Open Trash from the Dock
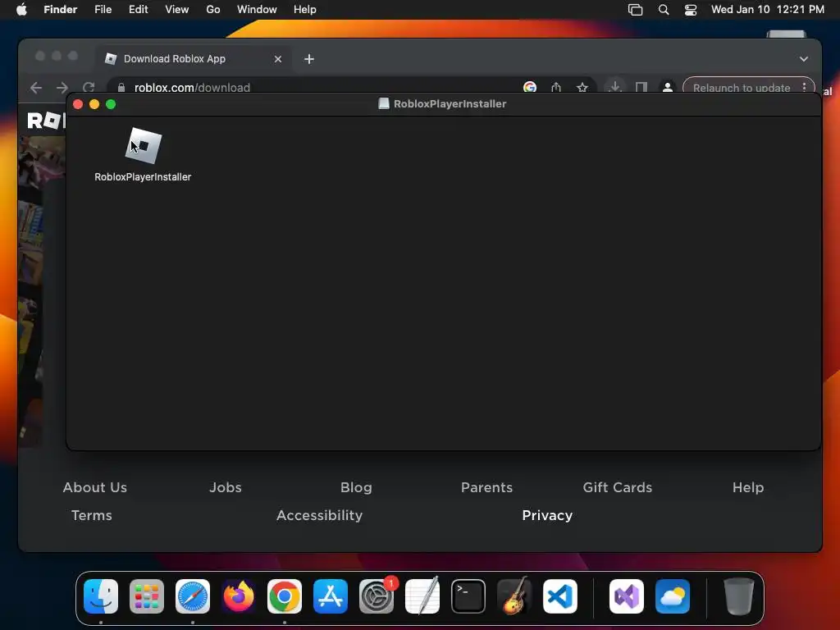The width and height of the screenshot is (840, 630). pyautogui.click(x=739, y=596)
